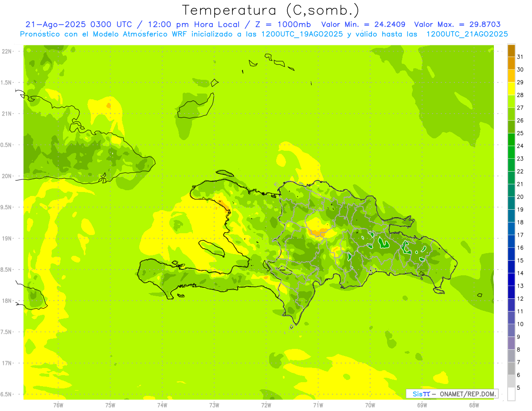Click the colorbar value '23'
532x411 pixels.
pos(520,159)
